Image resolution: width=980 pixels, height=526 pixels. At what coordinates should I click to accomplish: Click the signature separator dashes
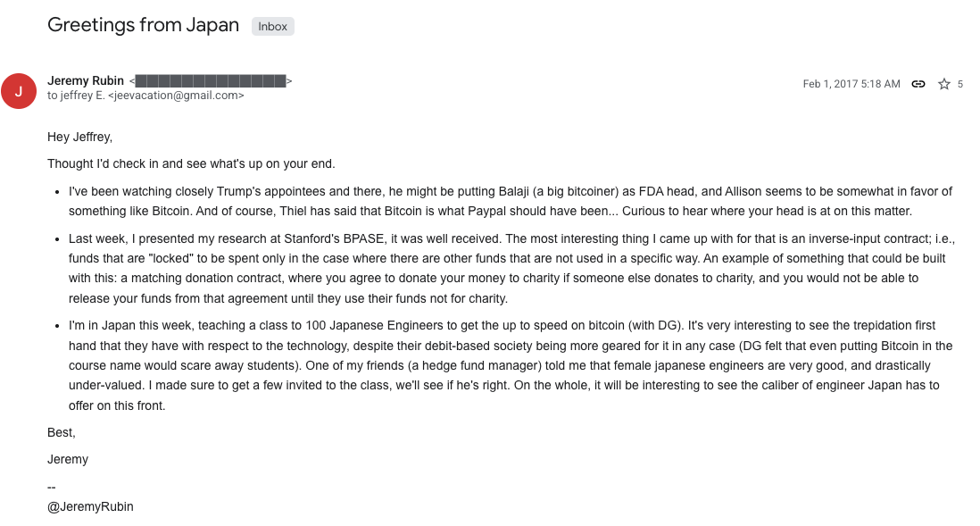(x=52, y=488)
